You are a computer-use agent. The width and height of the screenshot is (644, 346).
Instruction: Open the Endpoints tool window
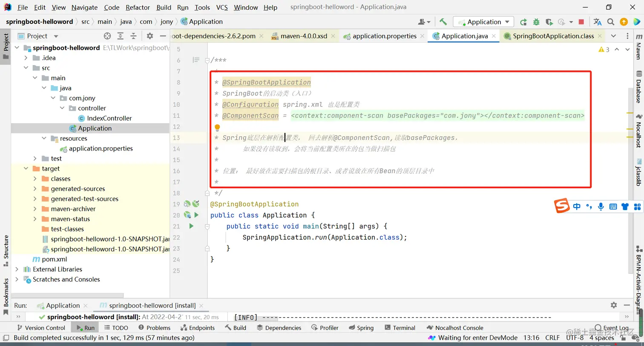click(x=197, y=328)
